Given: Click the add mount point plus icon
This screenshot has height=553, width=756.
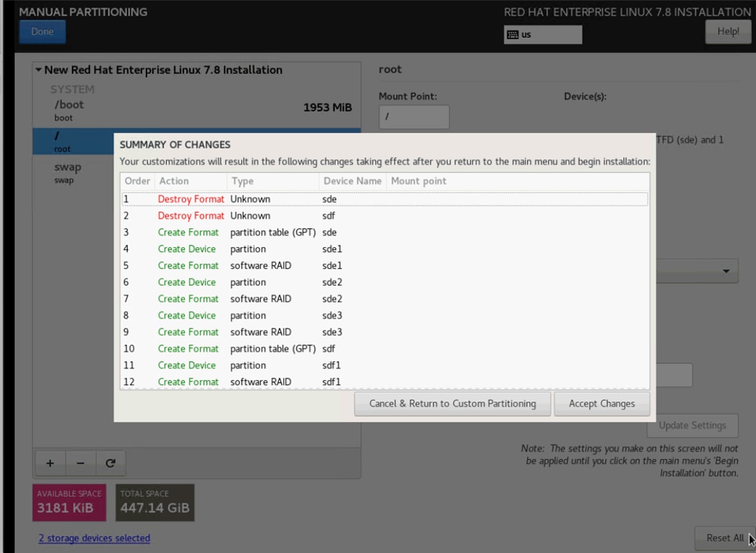Looking at the screenshot, I should 50,463.
